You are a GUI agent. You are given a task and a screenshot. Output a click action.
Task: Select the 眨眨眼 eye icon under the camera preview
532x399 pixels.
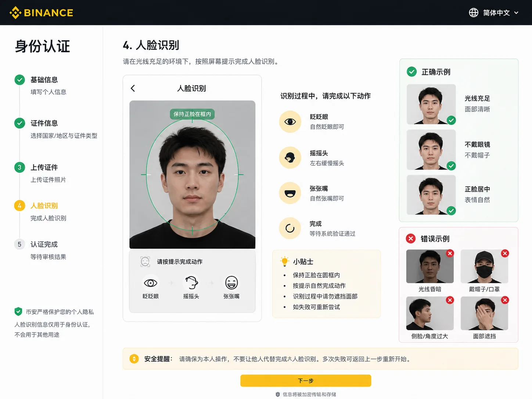[x=151, y=283]
